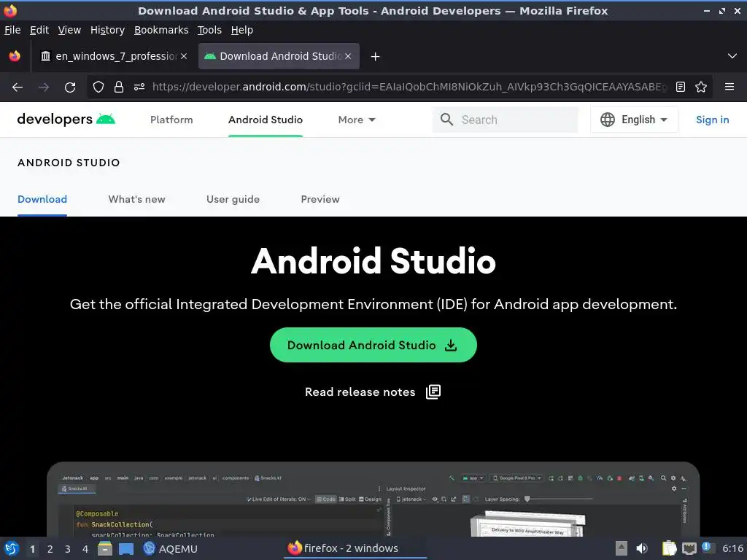Screen dimensions: 747x560
Task: Click the developers Android logo
Action: point(66,119)
